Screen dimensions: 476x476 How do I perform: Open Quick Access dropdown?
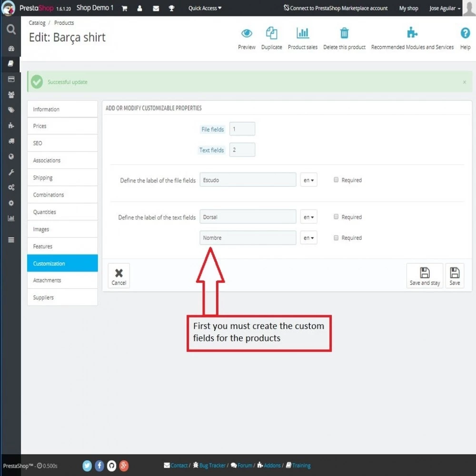205,8
